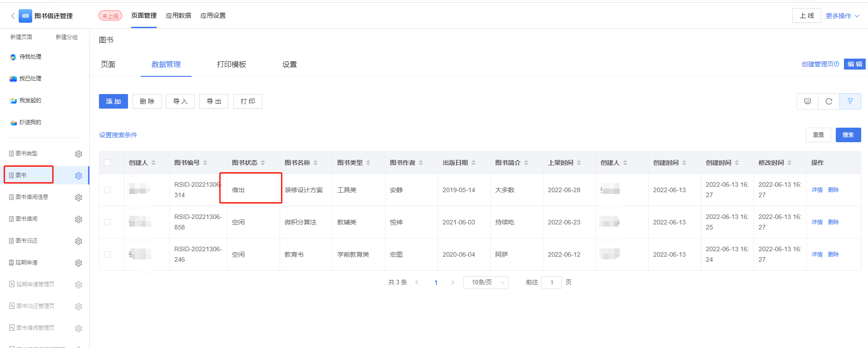Open settings gear for 延期申请

pyautogui.click(x=79, y=263)
